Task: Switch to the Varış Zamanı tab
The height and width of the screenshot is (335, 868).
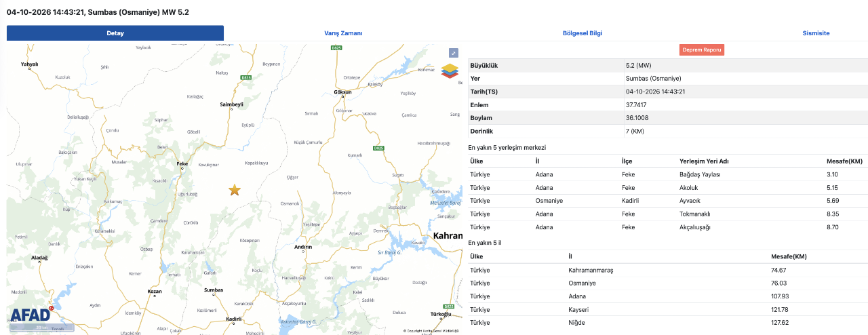Action: (342, 33)
